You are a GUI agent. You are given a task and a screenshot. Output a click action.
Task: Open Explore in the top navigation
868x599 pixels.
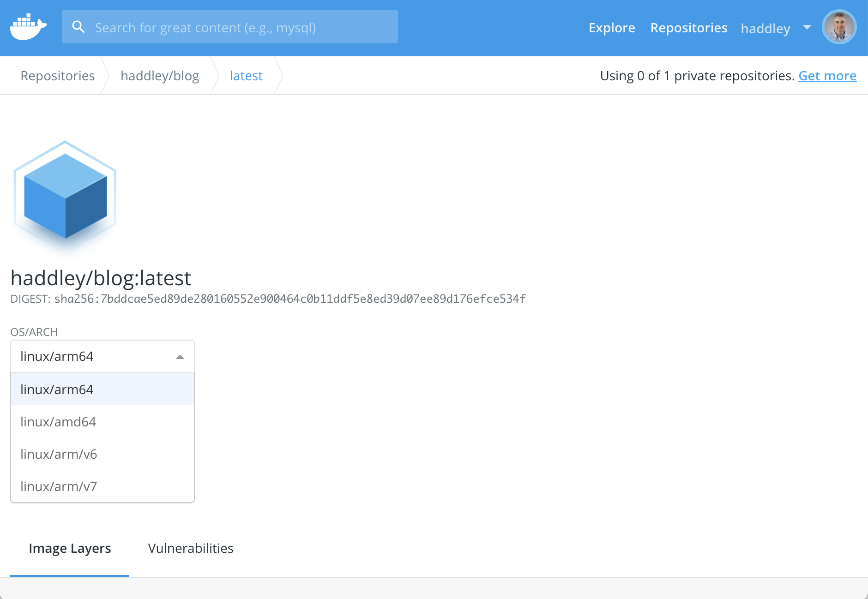point(612,28)
